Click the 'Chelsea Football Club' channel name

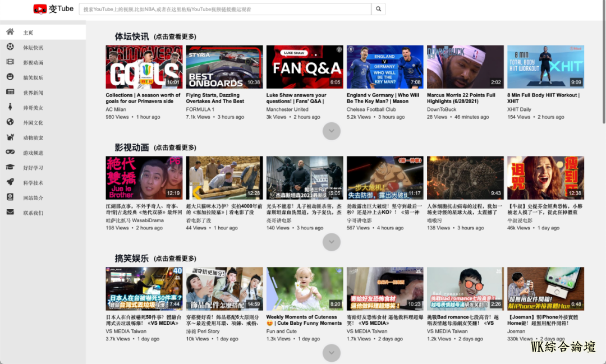coord(371,109)
